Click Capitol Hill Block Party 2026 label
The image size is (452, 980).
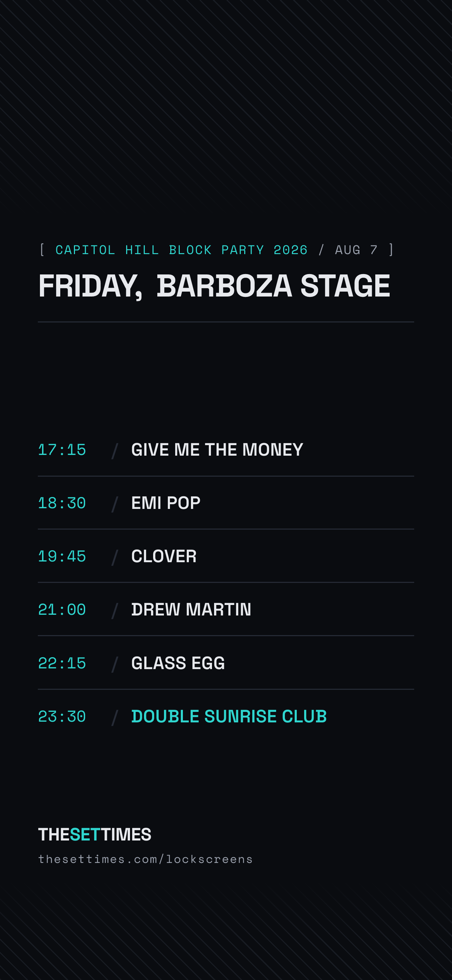[182, 250]
